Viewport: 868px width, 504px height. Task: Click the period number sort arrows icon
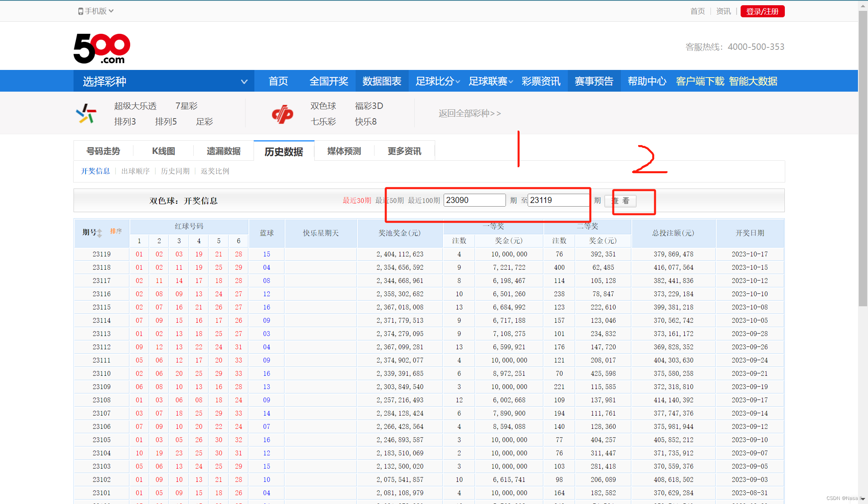[x=100, y=233]
